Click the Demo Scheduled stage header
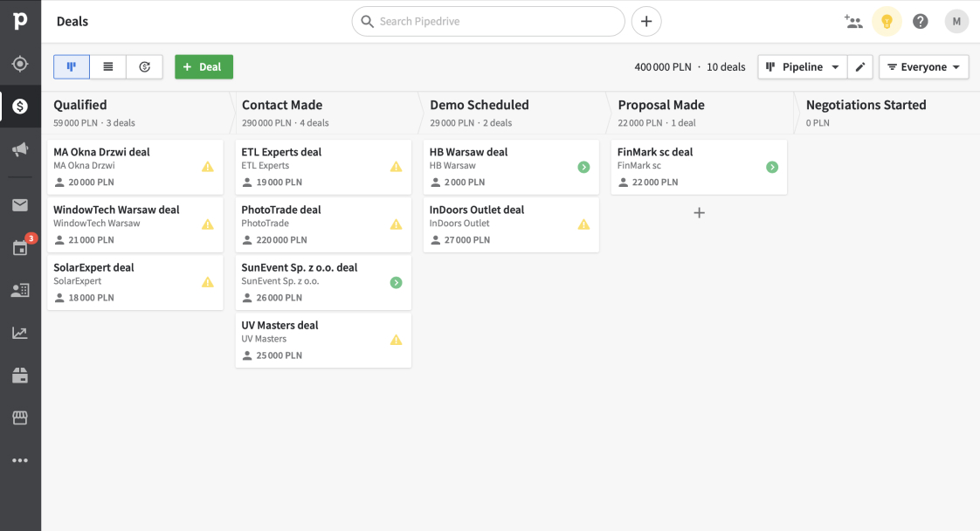The height and width of the screenshot is (531, 980). (x=480, y=105)
